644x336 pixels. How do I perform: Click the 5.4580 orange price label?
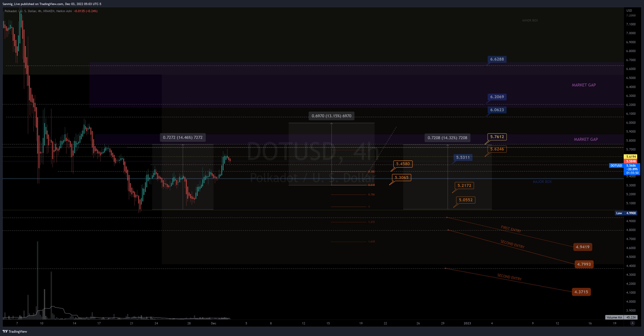pos(403,164)
